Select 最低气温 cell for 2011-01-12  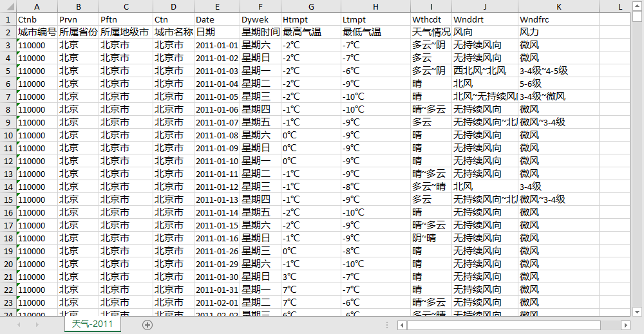376,187
